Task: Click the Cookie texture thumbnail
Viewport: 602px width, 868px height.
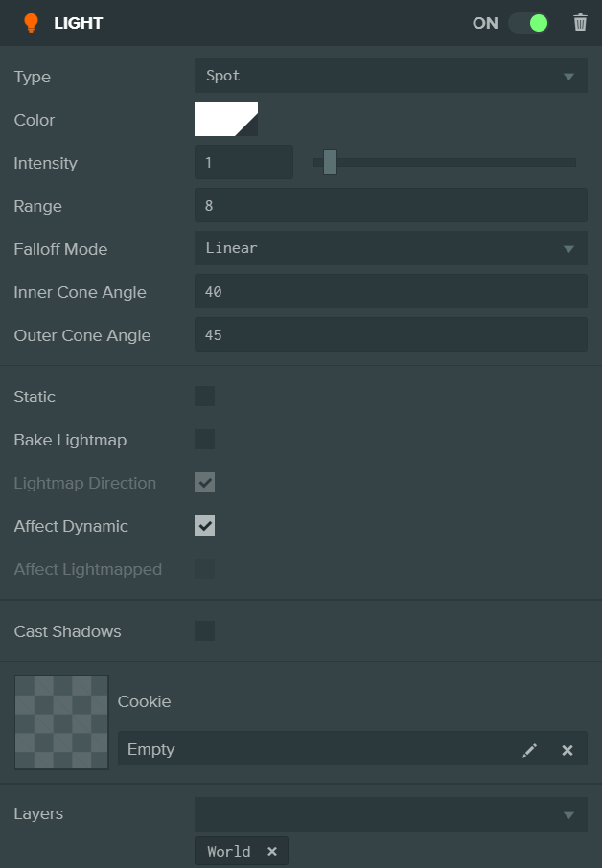Action: point(61,722)
